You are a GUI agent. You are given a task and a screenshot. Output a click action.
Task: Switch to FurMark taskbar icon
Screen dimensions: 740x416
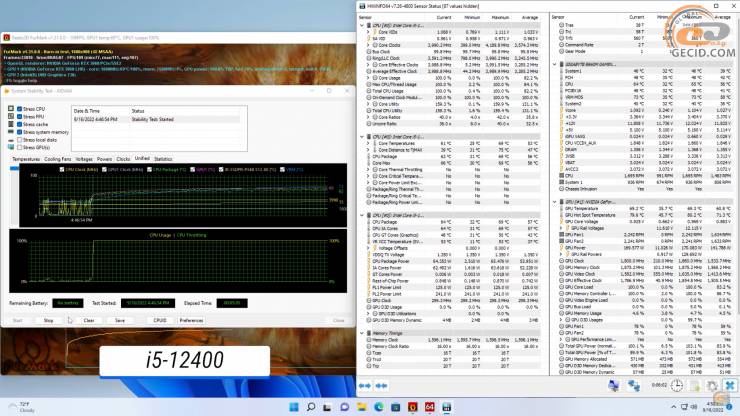[x=412, y=407]
